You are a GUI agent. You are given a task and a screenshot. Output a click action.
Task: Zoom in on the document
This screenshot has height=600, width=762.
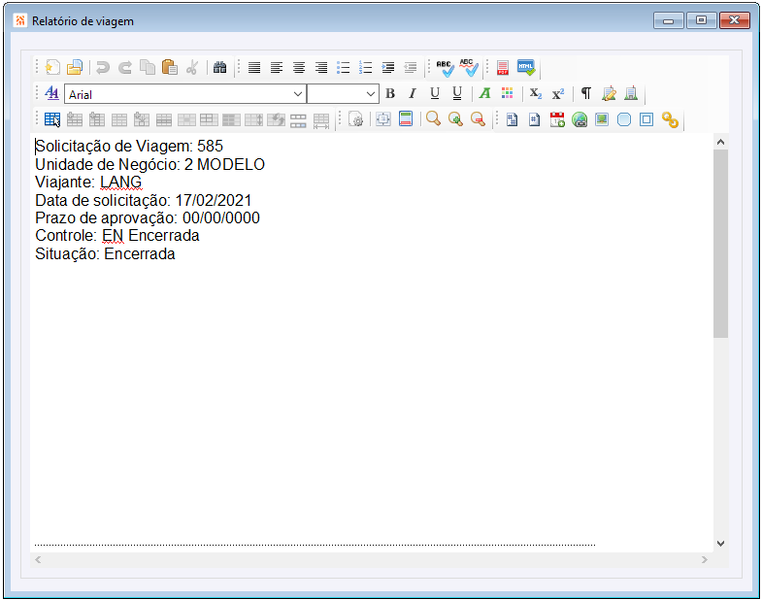click(456, 120)
